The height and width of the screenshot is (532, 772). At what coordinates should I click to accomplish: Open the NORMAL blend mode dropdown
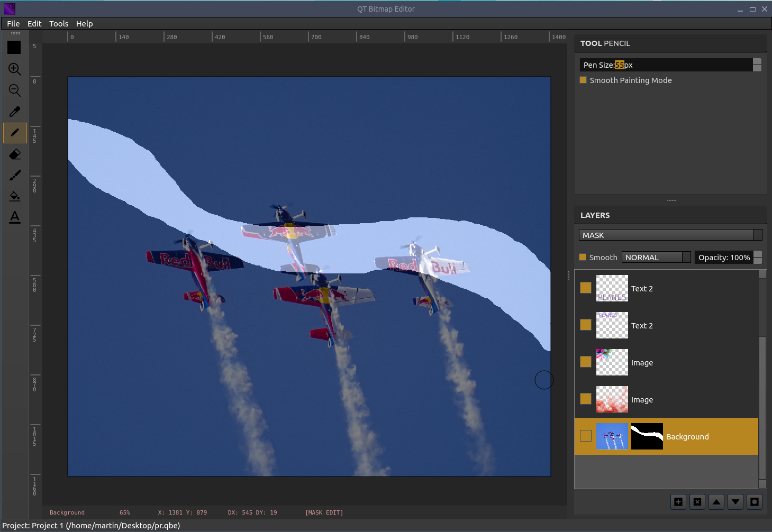[656, 258]
